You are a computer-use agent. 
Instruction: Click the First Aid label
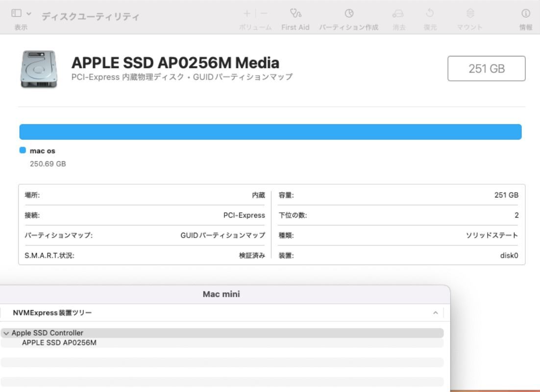point(295,27)
